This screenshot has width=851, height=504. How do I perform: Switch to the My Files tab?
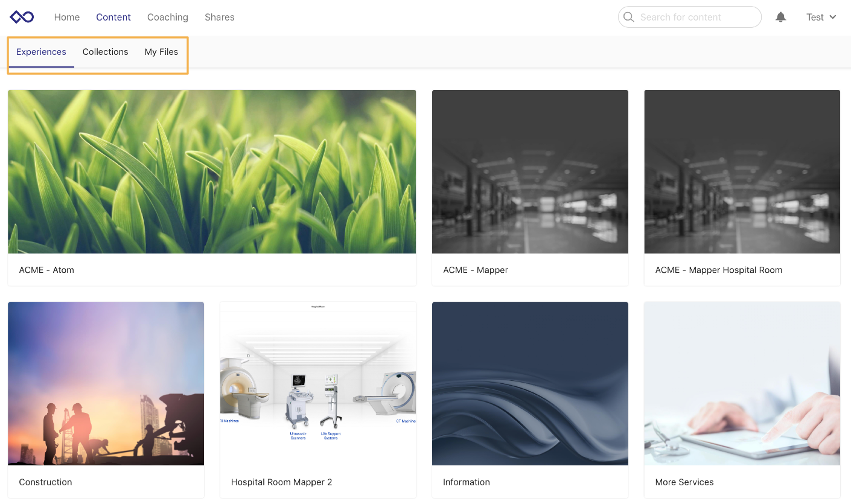tap(161, 52)
